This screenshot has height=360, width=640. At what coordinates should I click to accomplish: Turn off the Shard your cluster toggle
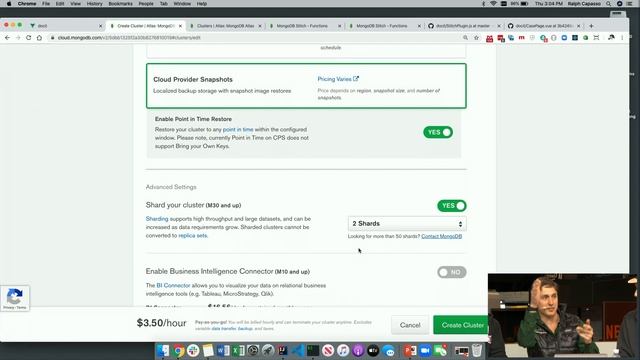[452, 206]
